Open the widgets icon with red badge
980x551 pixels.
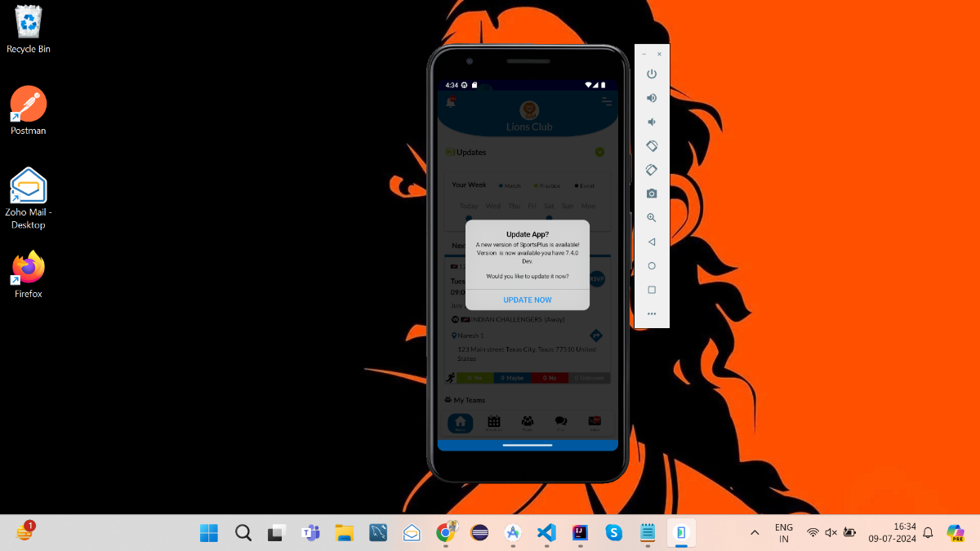coord(24,532)
